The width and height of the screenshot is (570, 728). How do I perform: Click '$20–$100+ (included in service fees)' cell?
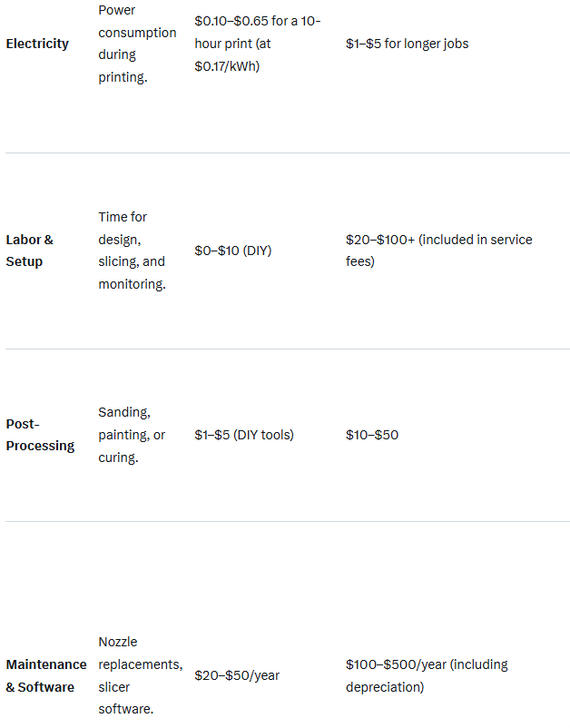(x=438, y=251)
